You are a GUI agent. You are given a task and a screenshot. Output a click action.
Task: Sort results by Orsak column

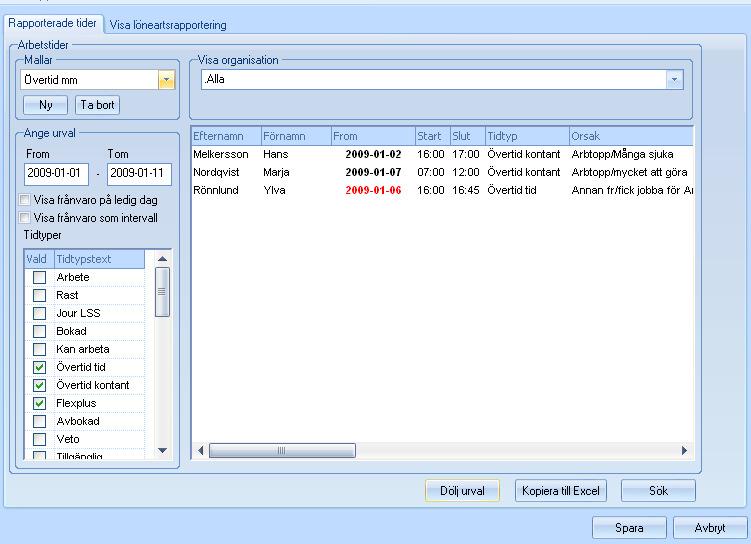(x=631, y=136)
